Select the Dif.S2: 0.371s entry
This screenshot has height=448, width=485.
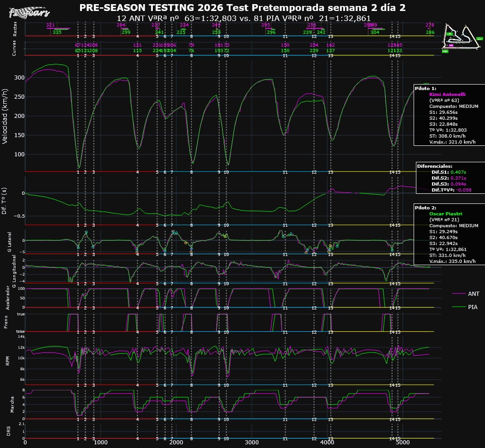point(449,178)
